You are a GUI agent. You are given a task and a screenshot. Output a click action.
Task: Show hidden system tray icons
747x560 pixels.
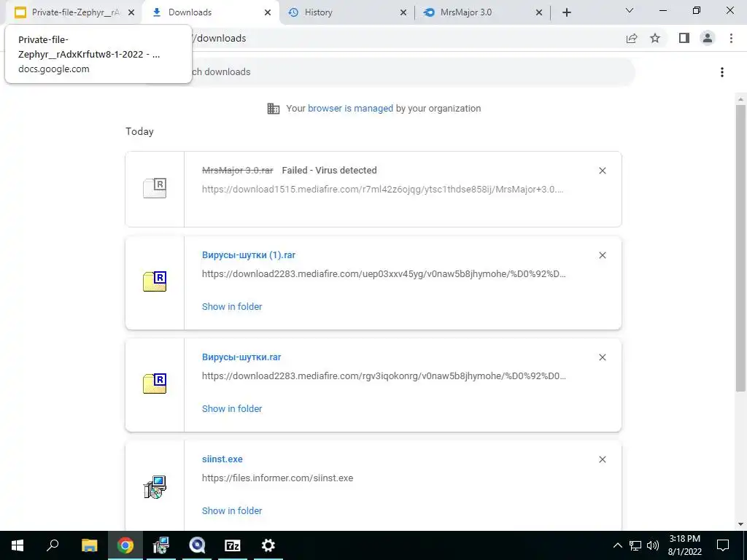click(x=617, y=545)
